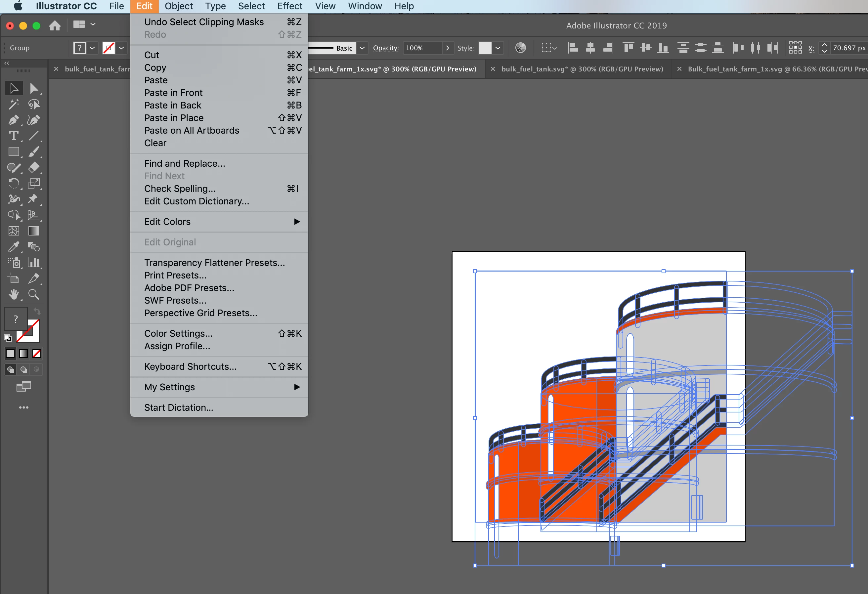Swap fill and stroke colors

37,311
